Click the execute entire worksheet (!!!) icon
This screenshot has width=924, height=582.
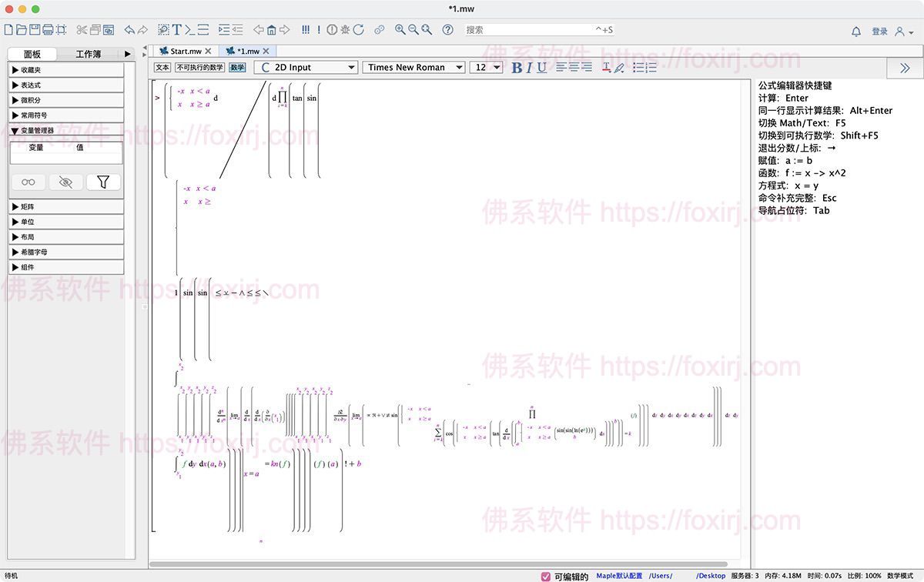306,30
